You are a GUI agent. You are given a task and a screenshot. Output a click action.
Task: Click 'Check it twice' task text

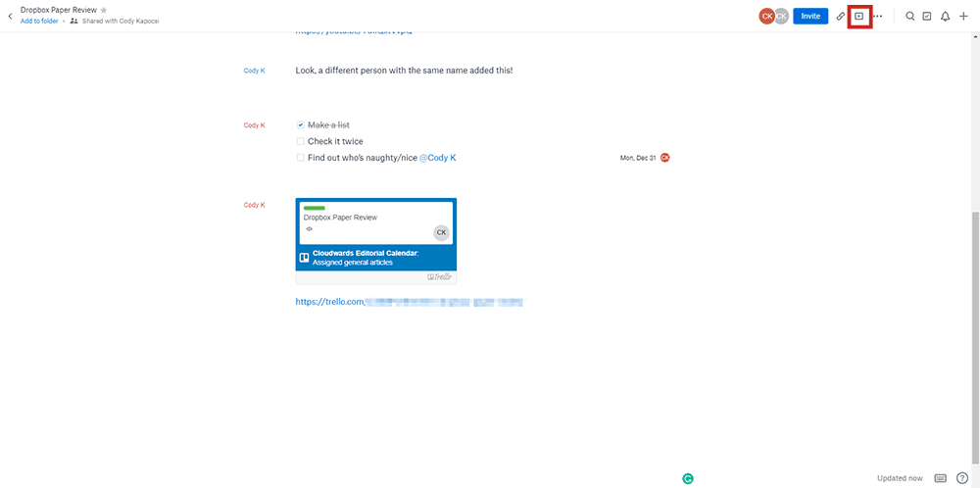pos(335,141)
